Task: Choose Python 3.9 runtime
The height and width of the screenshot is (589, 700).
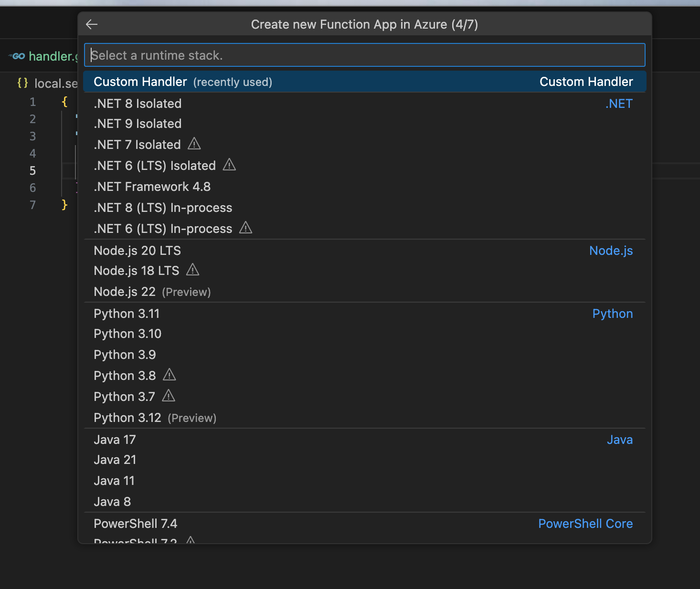Action: pyautogui.click(x=365, y=355)
